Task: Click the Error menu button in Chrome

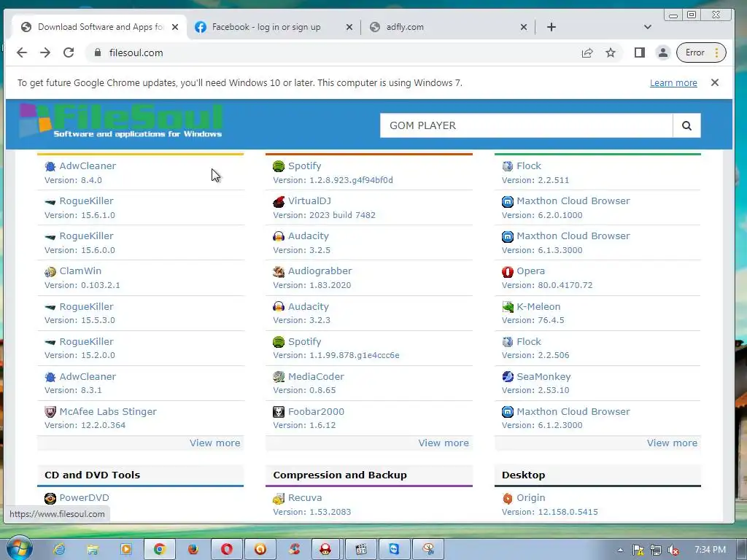Action: [701, 52]
